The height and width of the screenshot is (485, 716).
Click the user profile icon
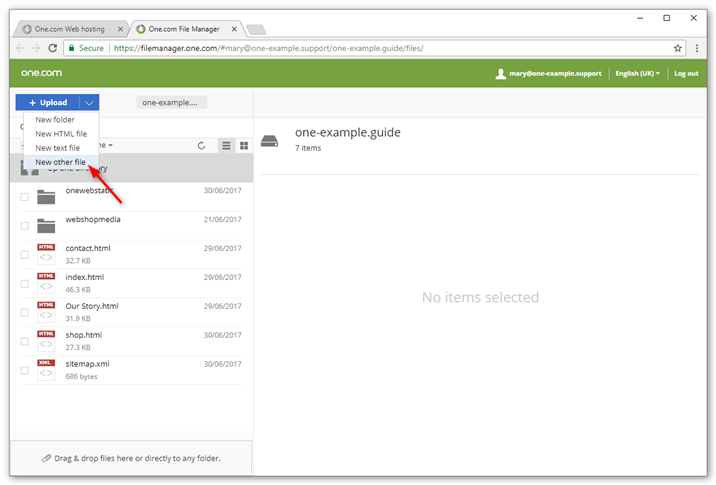coord(500,74)
